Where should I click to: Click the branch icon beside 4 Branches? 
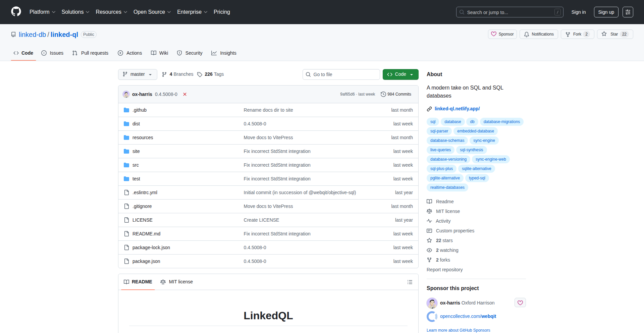164,74
